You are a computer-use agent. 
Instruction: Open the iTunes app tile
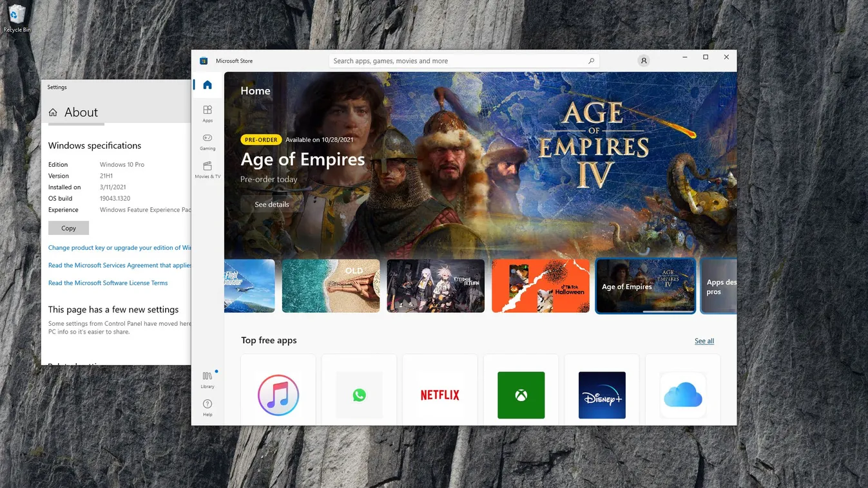[x=278, y=389]
